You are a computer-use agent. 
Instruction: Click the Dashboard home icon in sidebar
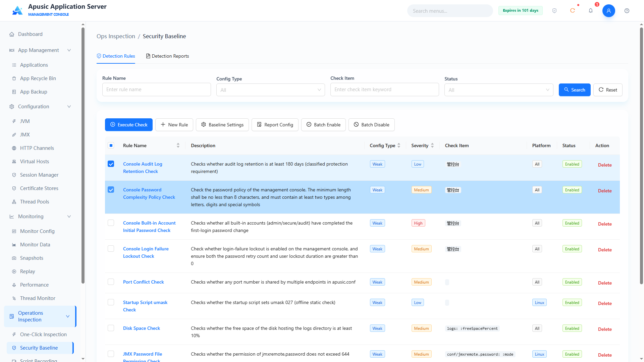(x=12, y=34)
